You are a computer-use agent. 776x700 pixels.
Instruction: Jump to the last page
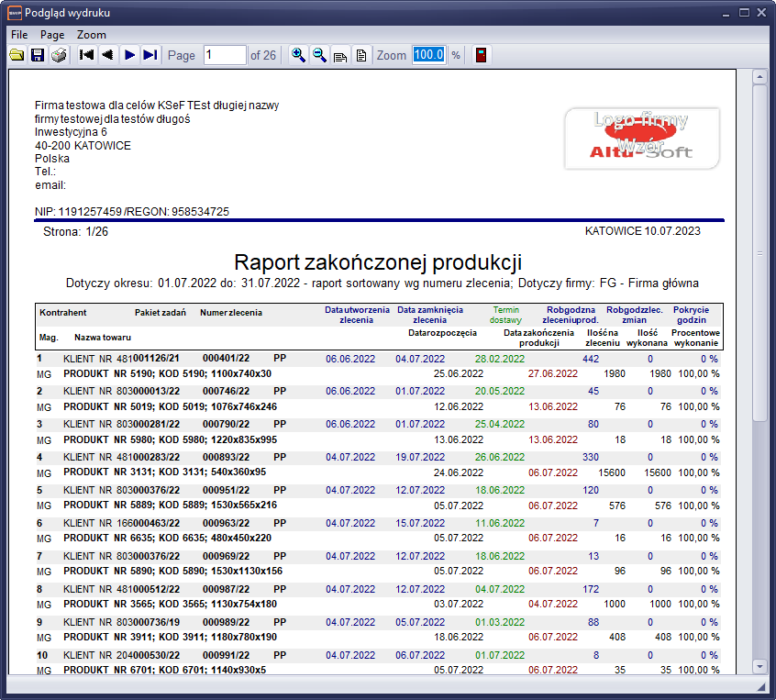click(150, 55)
